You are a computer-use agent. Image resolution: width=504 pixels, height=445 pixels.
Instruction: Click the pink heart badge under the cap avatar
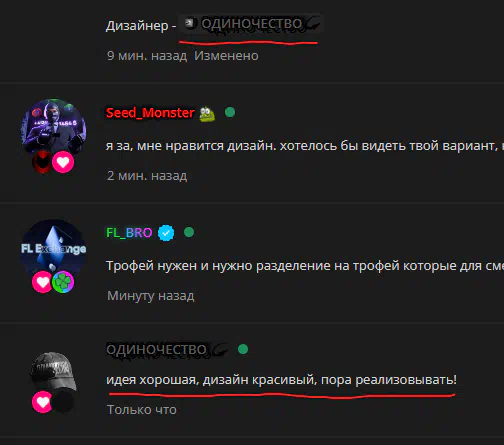(x=42, y=402)
